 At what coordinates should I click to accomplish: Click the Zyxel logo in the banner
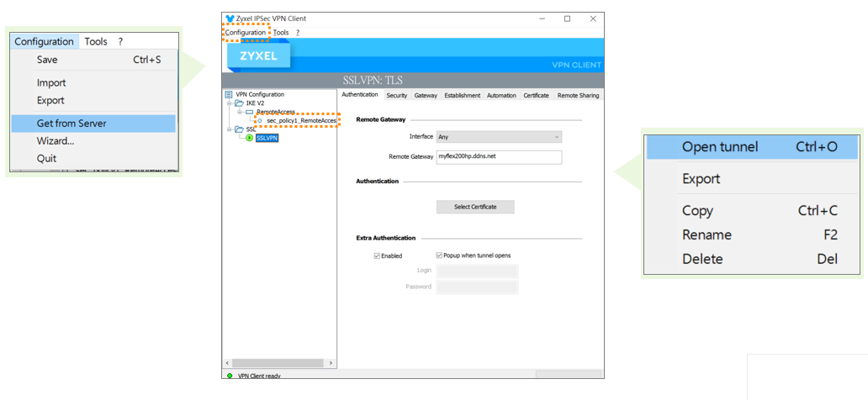click(x=258, y=55)
